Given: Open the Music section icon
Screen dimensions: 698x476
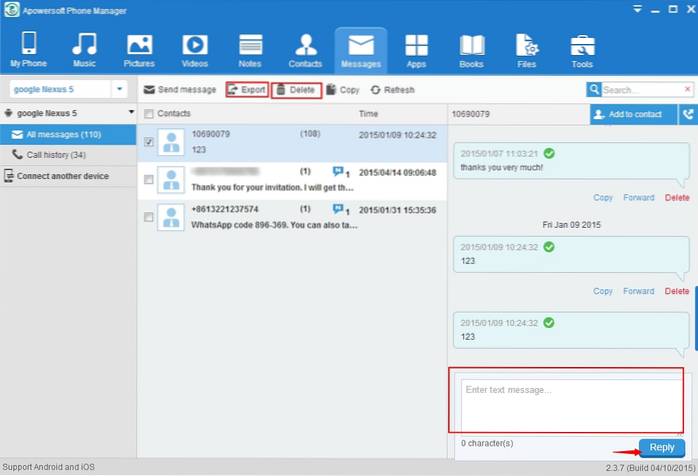Looking at the screenshot, I should [x=83, y=46].
